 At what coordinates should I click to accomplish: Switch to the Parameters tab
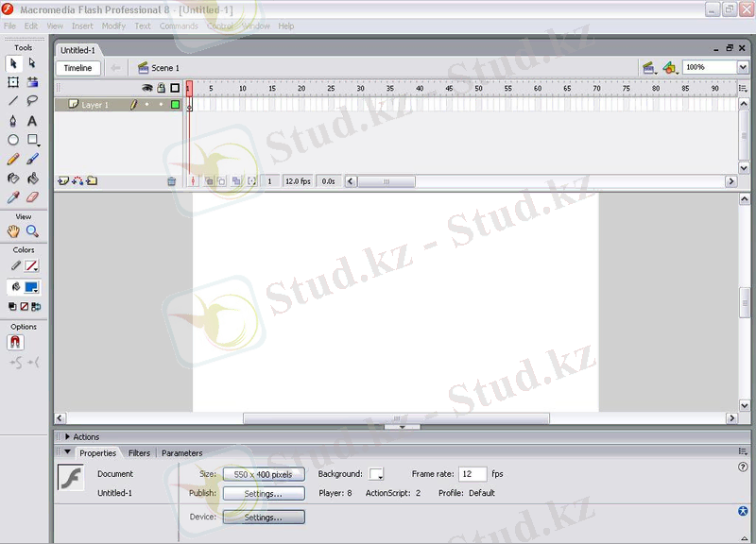tap(182, 453)
